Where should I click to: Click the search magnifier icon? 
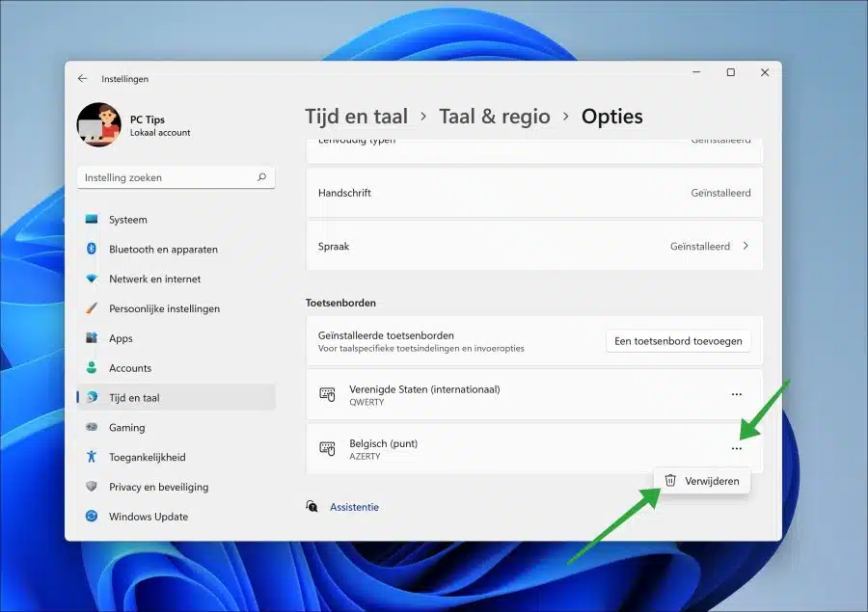pos(261,177)
